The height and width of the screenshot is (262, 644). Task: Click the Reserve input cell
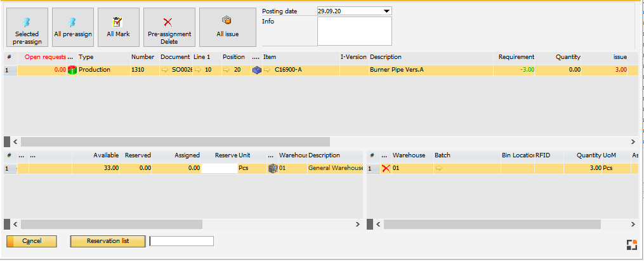click(220, 168)
